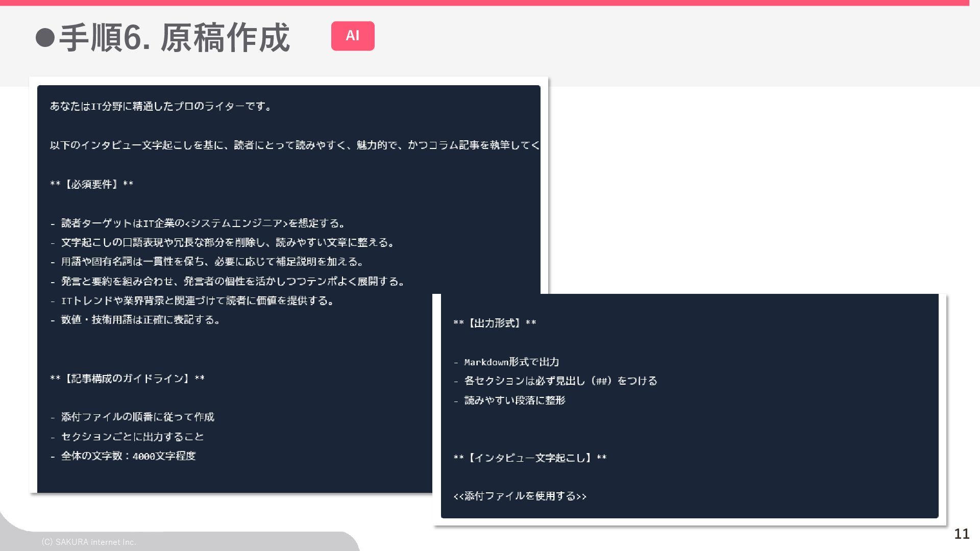
Task: Click the 【記事構成のガイドライン】 heading
Action: coord(127,379)
